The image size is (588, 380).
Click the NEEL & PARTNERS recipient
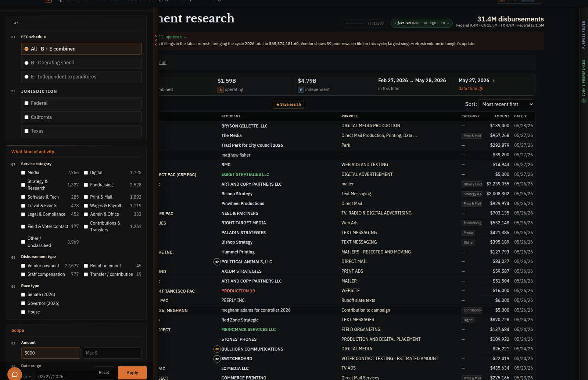coord(240,213)
